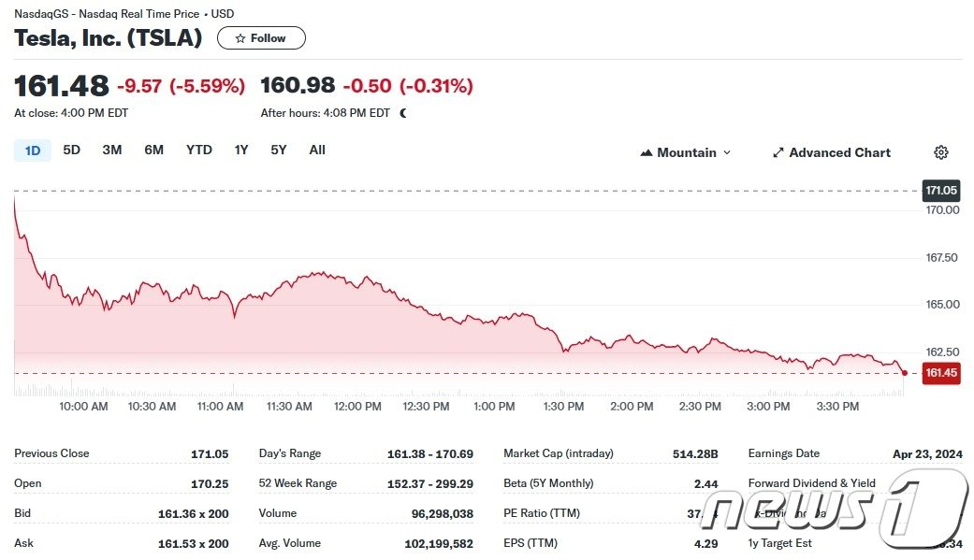This screenshot has width=974, height=560.
Task: Expand the Mountain chart style dropdown
Action: tap(727, 152)
